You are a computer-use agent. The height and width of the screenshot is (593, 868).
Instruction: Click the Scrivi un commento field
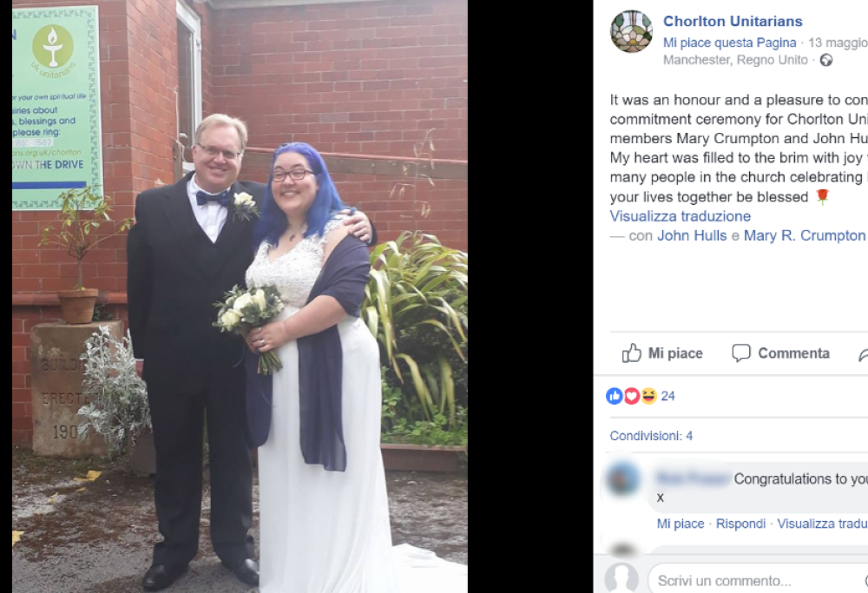point(757,580)
